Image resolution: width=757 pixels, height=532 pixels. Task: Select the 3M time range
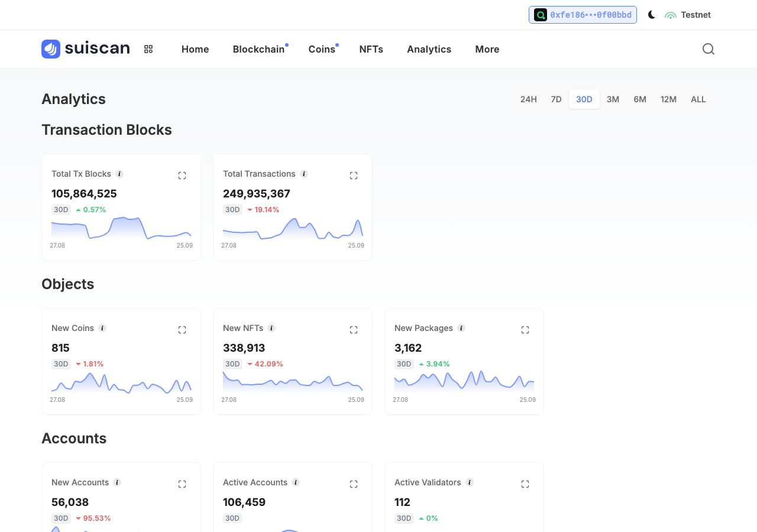[613, 99]
